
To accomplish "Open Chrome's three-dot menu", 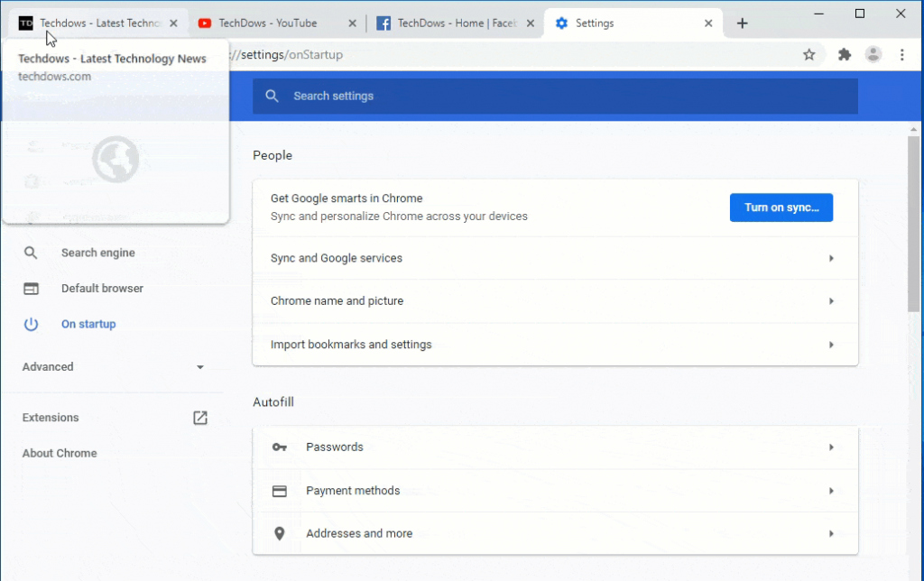I will (901, 55).
